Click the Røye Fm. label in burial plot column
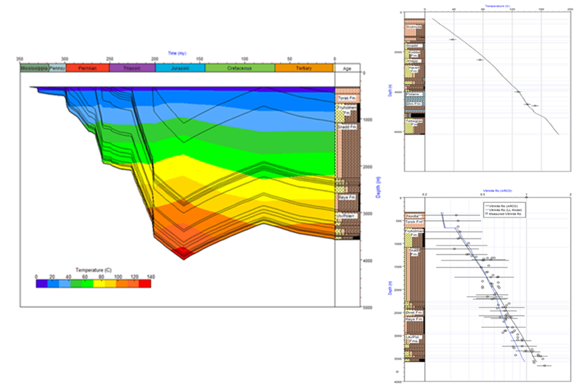The image size is (588, 392). (347, 197)
